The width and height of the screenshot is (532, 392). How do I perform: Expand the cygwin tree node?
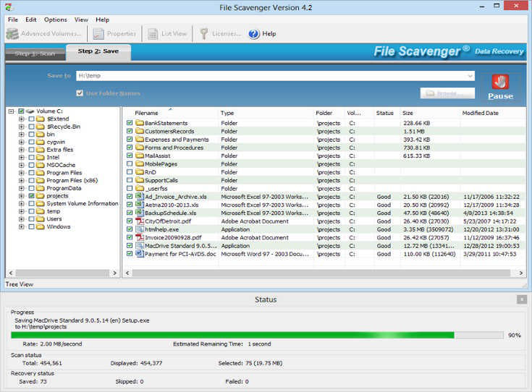pos(22,142)
